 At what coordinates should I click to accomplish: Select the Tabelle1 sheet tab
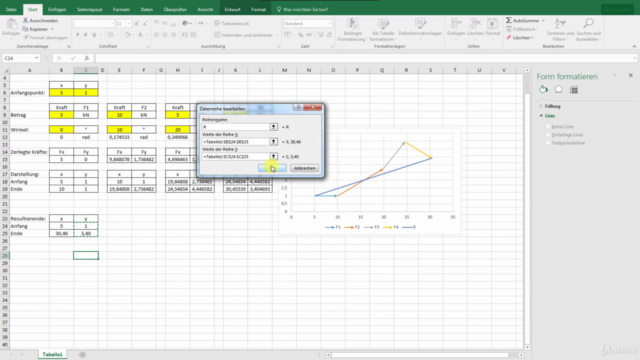(x=53, y=355)
